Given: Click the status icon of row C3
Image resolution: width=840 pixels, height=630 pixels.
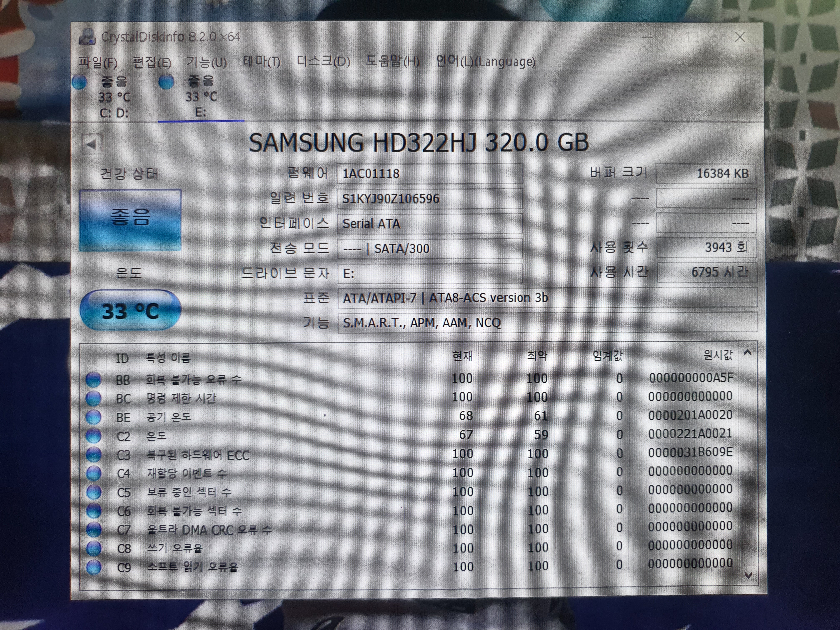Looking at the screenshot, I should [93, 455].
